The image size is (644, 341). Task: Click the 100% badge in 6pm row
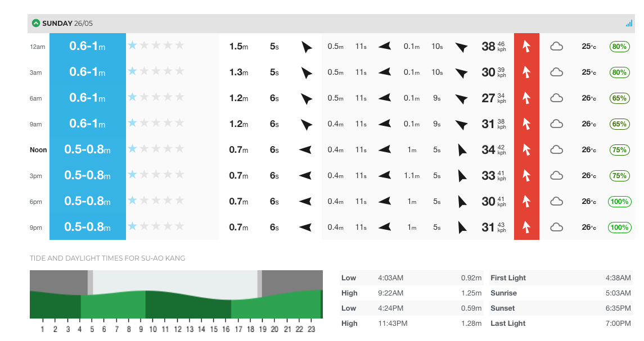tap(619, 202)
